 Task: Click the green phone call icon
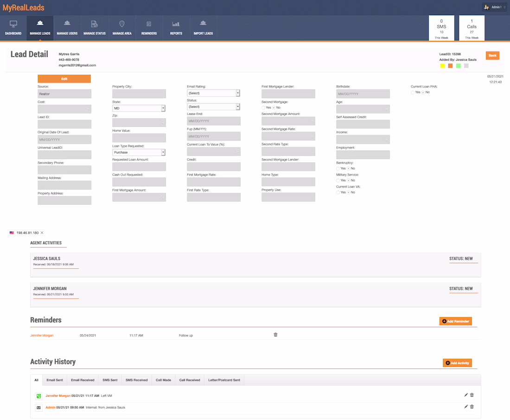click(x=38, y=396)
